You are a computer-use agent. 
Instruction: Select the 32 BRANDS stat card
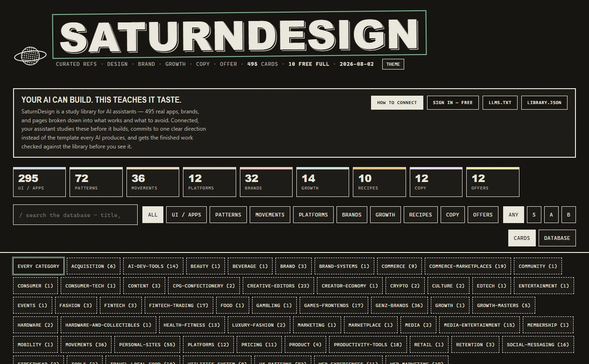click(x=266, y=182)
